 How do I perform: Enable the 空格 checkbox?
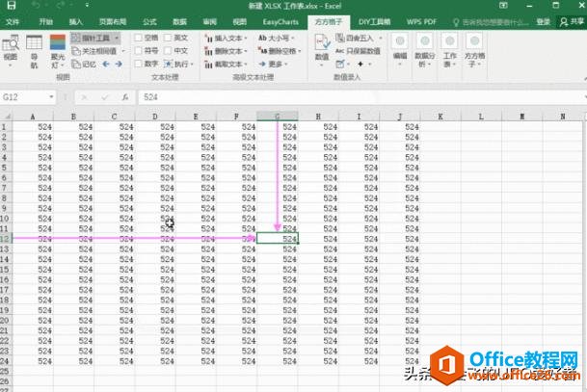pyautogui.click(x=138, y=38)
